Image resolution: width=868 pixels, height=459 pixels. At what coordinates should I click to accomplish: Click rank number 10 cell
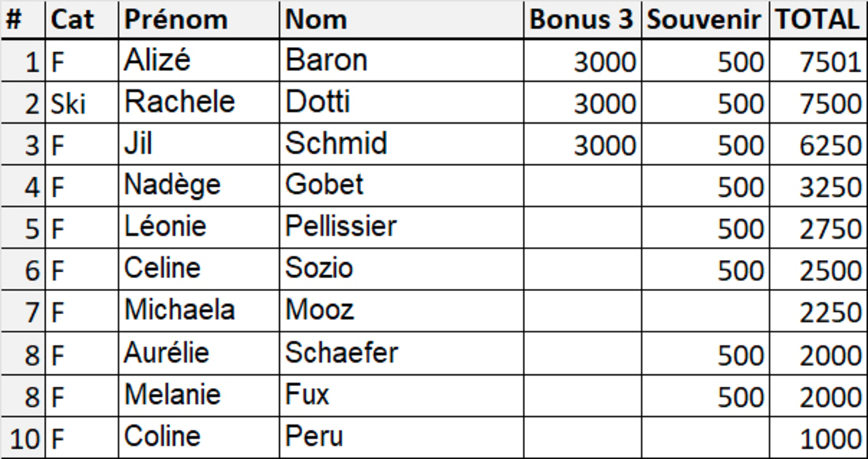[22, 437]
